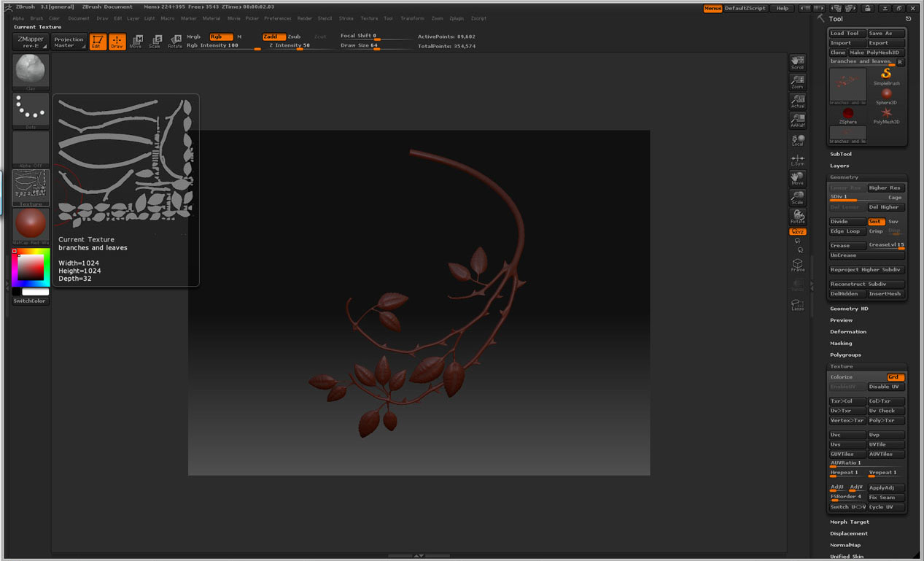The image size is (924, 561).
Task: Toggle the Smt option in Geometry
Action: coord(875,222)
